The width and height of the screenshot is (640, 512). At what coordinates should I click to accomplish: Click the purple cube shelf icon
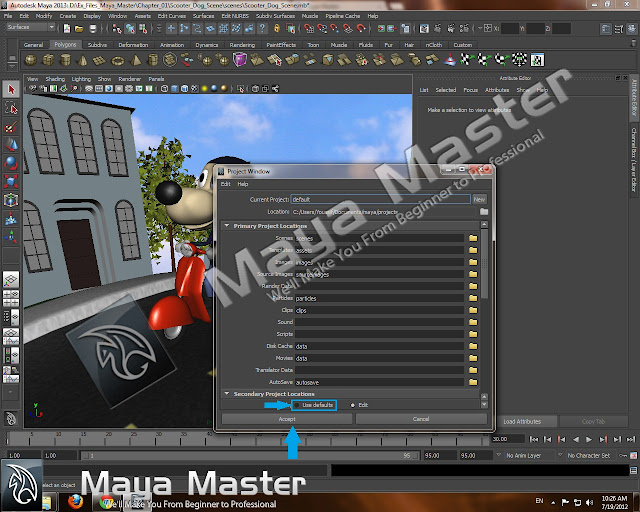[x=240, y=60]
